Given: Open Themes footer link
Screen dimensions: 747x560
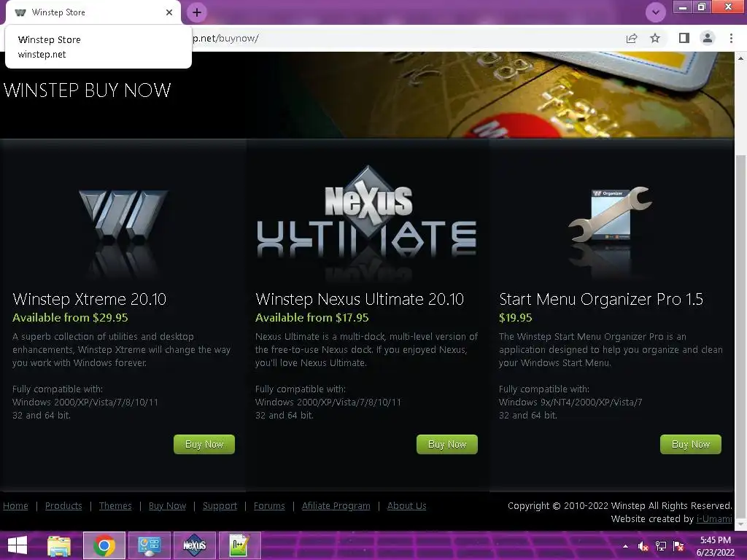Looking at the screenshot, I should [115, 506].
